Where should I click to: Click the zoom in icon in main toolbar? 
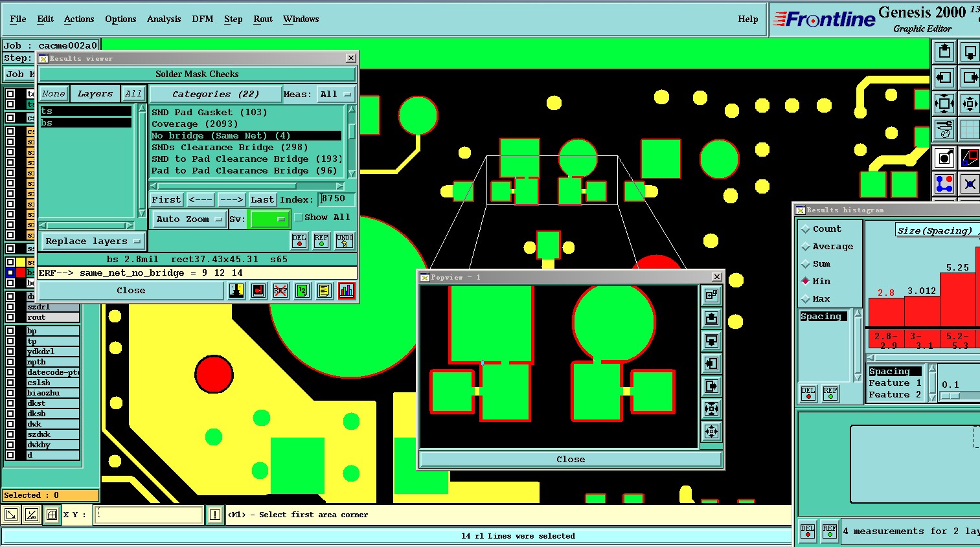944,104
